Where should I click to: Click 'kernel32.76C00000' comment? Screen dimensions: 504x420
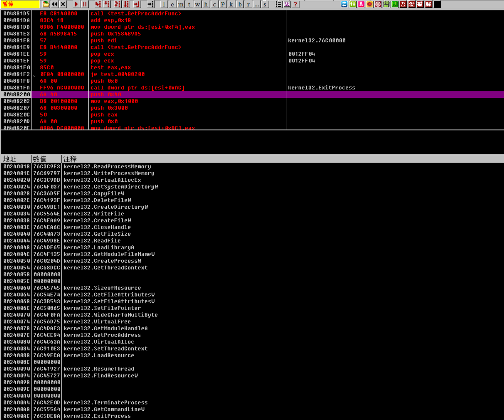click(317, 40)
